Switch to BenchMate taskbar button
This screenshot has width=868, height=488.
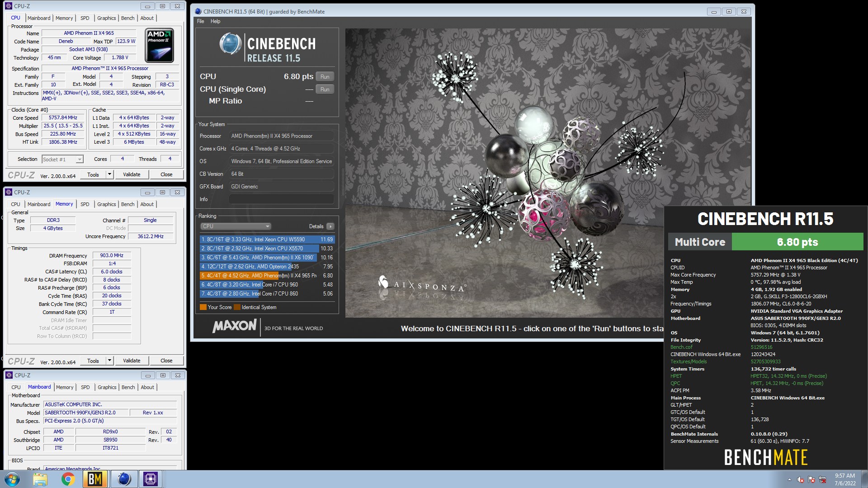(95, 479)
